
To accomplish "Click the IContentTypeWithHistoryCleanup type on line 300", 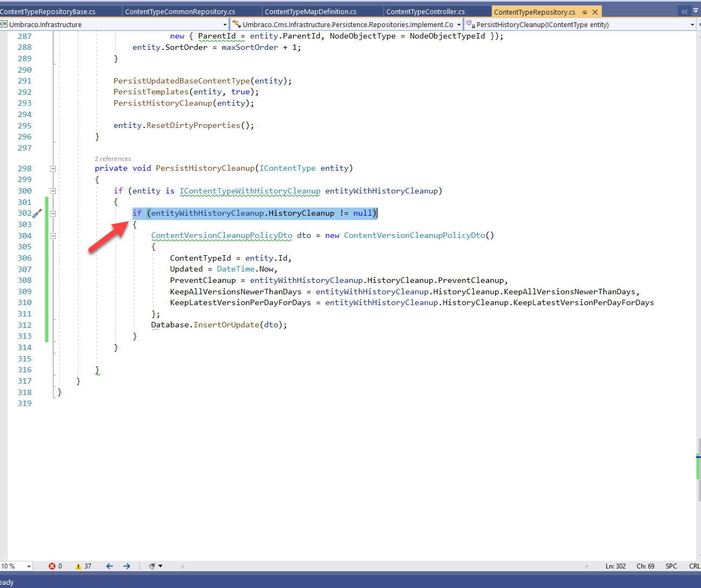I will pos(250,191).
